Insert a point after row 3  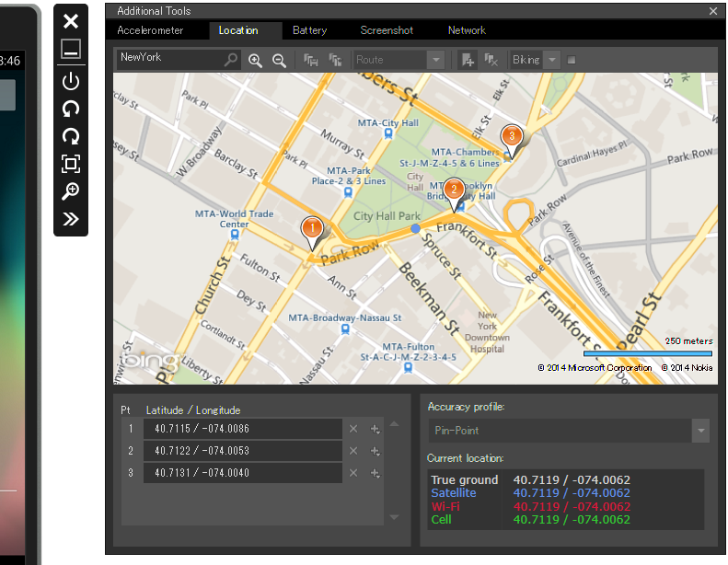(x=376, y=473)
